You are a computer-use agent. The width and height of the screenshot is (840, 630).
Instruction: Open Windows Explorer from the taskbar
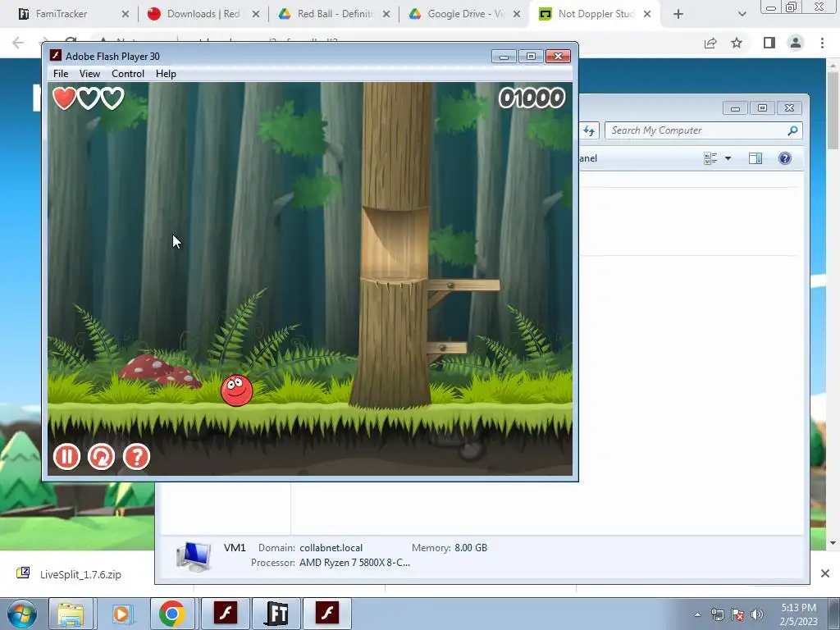coord(71,614)
